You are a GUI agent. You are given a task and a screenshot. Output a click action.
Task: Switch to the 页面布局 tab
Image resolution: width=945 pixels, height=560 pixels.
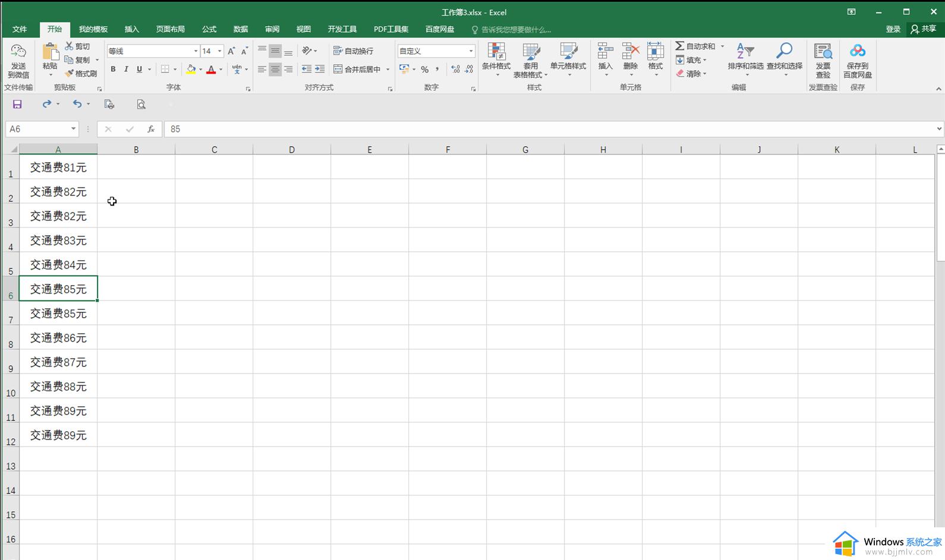click(170, 29)
